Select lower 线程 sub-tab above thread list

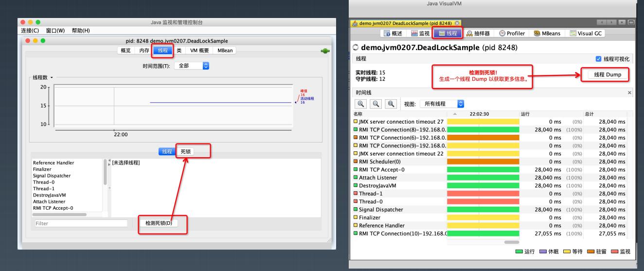[167, 151]
